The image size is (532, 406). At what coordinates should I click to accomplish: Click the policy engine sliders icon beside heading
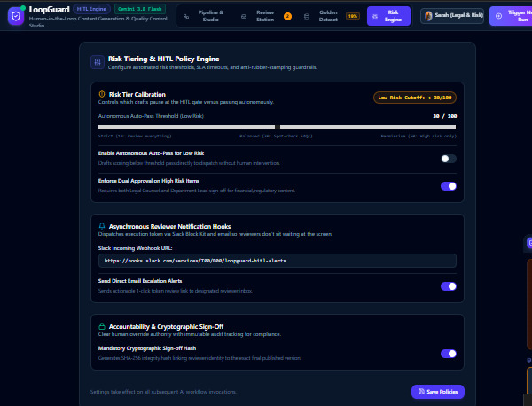(98, 62)
